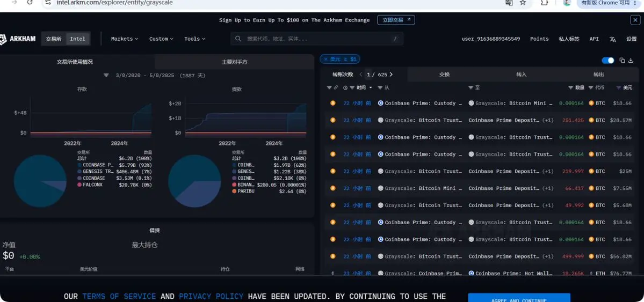644x302 pixels.
Task: Reload the page in Chrome
Action: [x=30, y=3]
